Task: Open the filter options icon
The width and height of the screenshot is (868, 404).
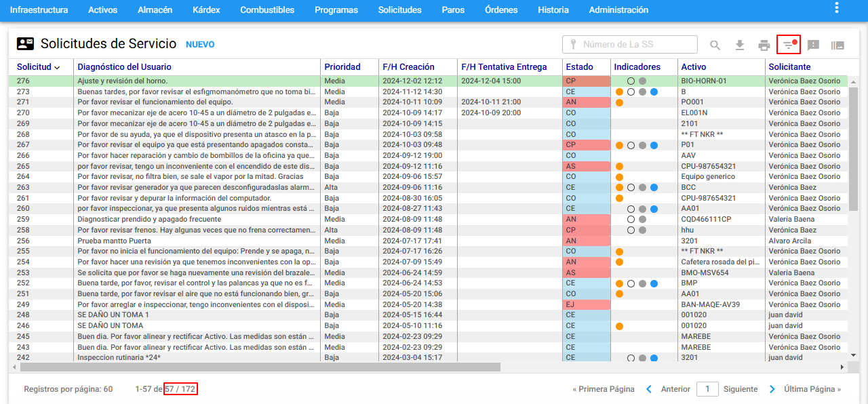Action: click(x=789, y=45)
